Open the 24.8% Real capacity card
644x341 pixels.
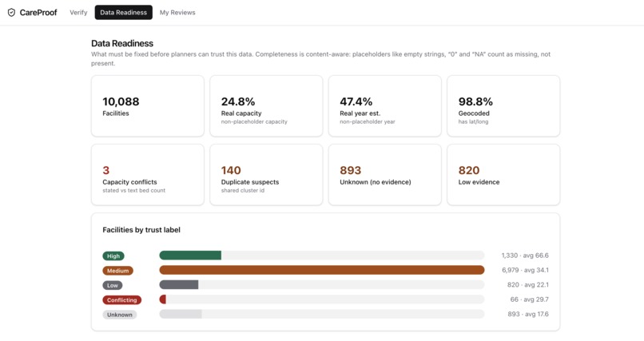(266, 106)
